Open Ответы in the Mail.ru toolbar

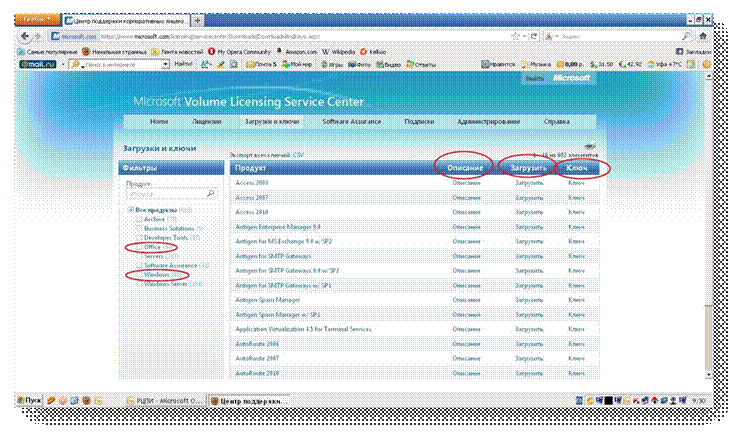pos(421,64)
